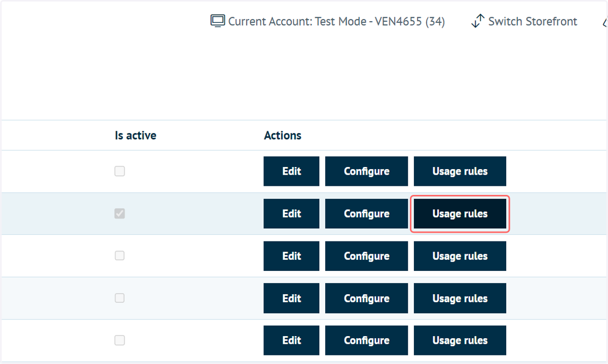Open Usage rules in the first table row
The height and width of the screenshot is (364, 608).
click(x=460, y=171)
